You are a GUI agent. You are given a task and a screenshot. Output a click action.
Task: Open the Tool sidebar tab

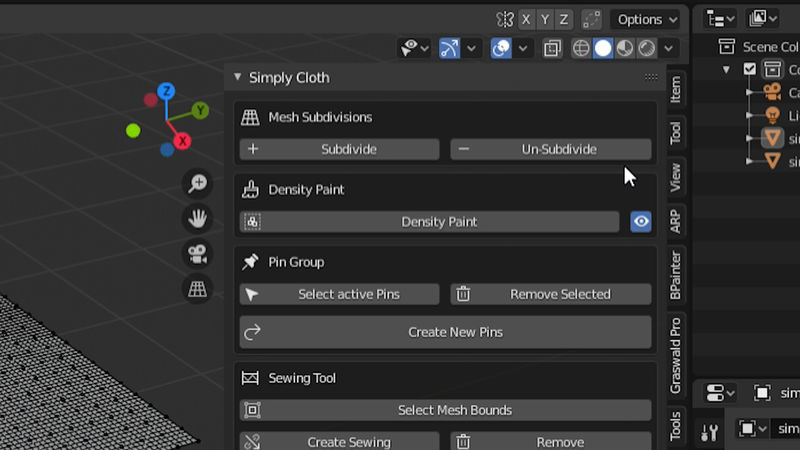pos(676,133)
